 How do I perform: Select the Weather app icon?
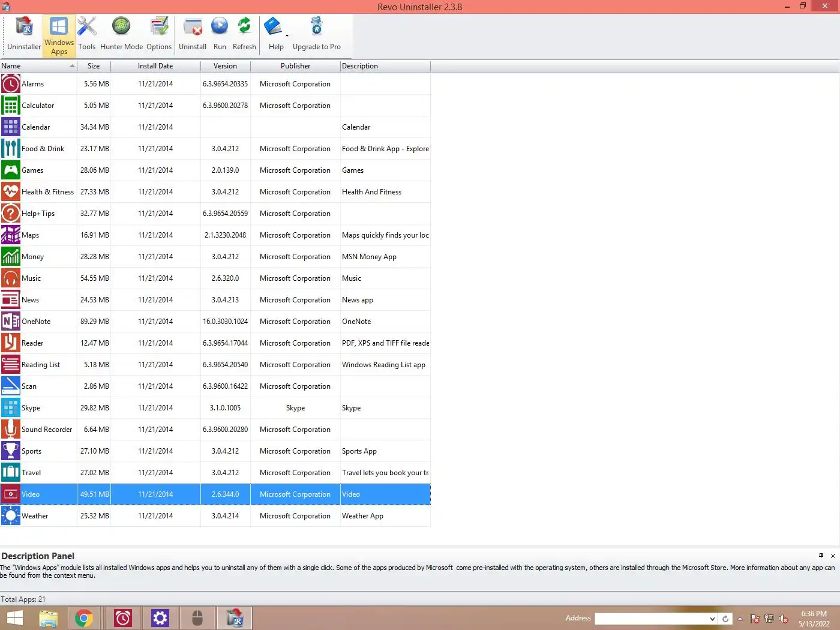coord(11,516)
